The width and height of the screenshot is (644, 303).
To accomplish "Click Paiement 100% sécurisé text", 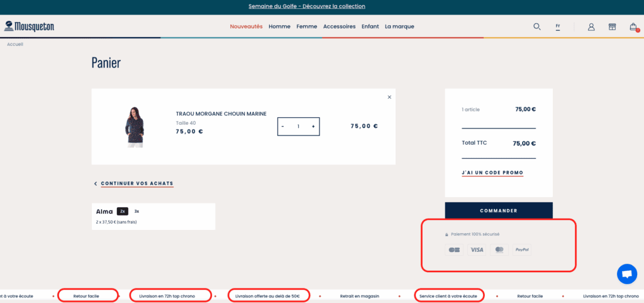I will pyautogui.click(x=475, y=234).
